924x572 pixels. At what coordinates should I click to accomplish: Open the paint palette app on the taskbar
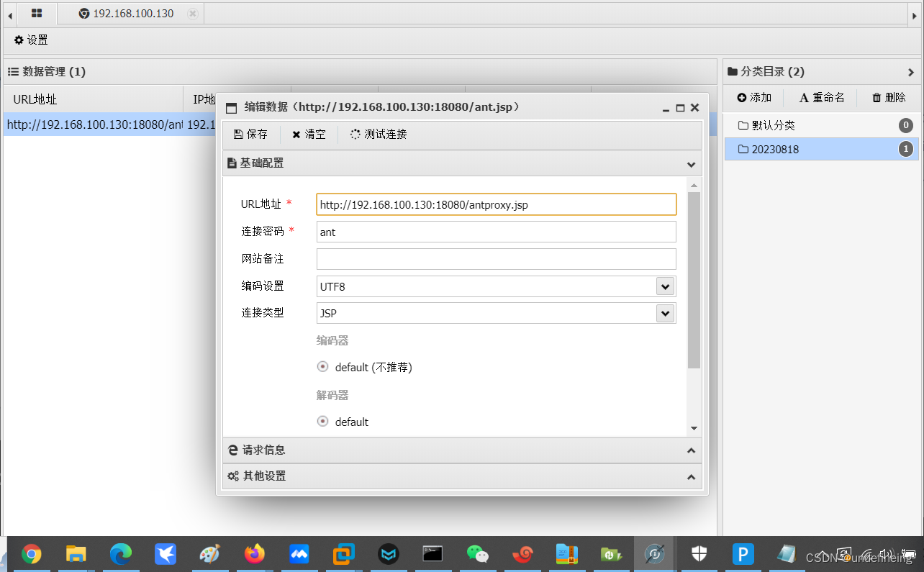(210, 554)
